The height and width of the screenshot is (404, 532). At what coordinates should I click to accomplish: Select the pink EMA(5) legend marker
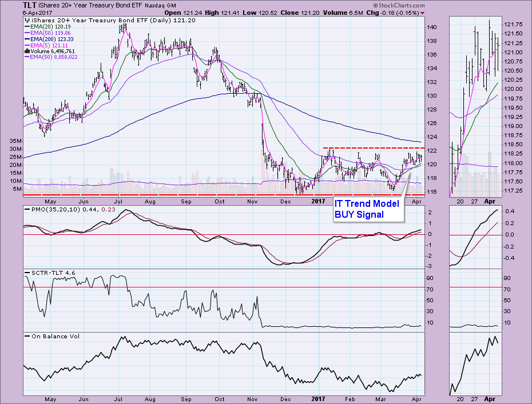click(x=26, y=45)
